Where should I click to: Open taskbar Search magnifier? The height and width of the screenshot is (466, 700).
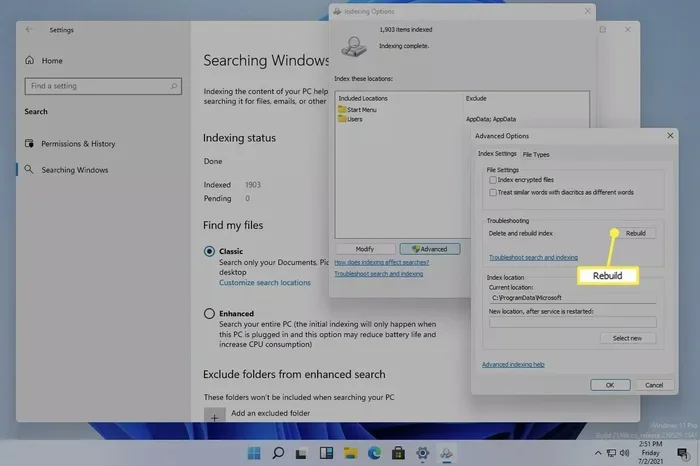278,453
